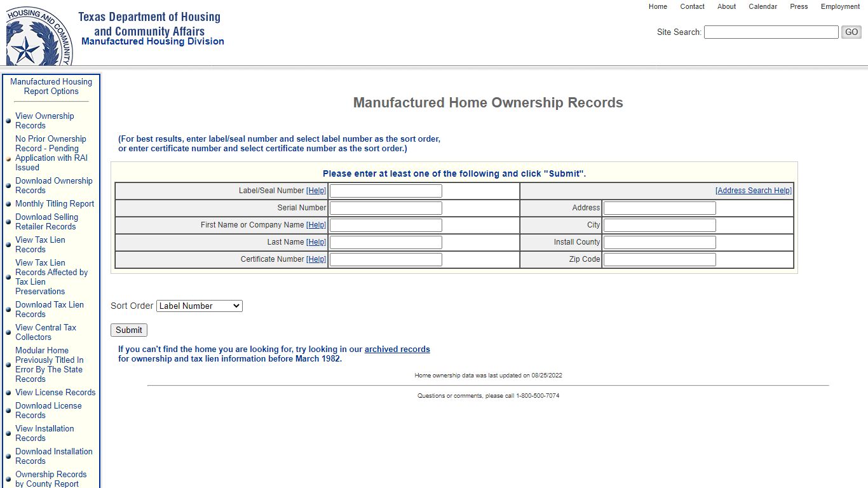Open Help link for First Name or Company Name
The image size is (868, 488).
316,225
